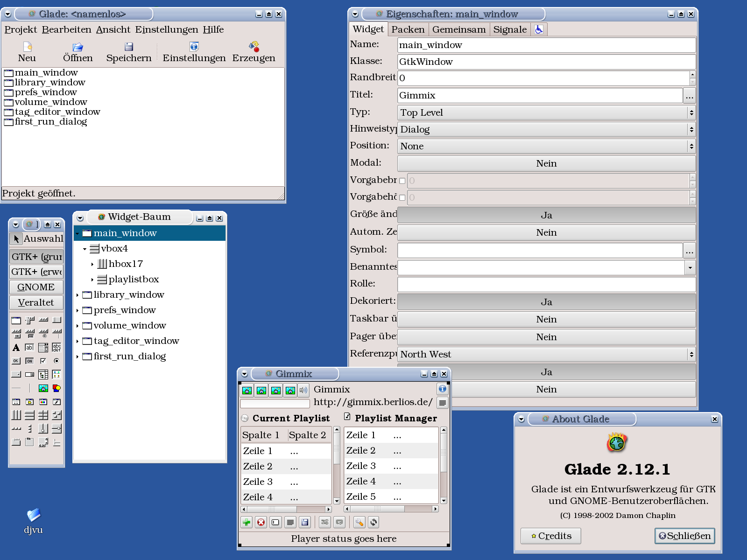The image size is (747, 560).
Task: Expand hbox17 in the Widget-Baum tree
Action: click(92, 264)
